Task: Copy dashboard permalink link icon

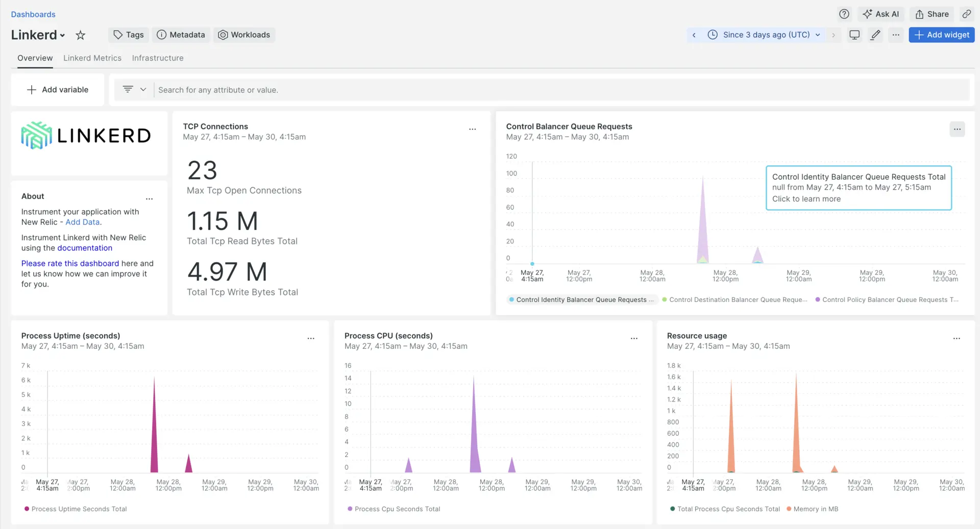Action: pos(967,14)
